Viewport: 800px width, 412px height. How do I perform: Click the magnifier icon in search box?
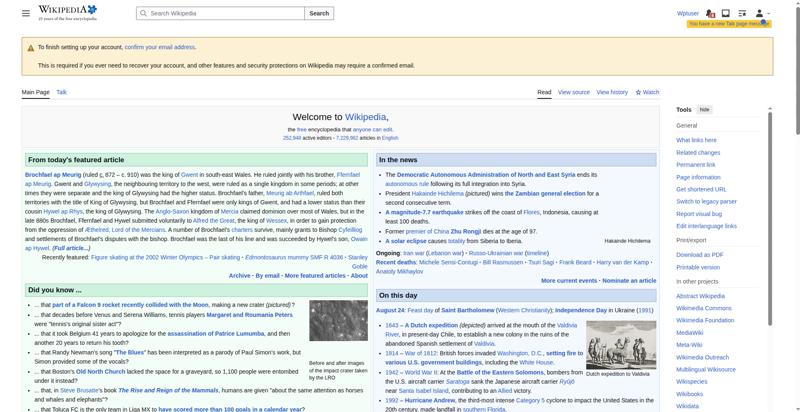(143, 13)
